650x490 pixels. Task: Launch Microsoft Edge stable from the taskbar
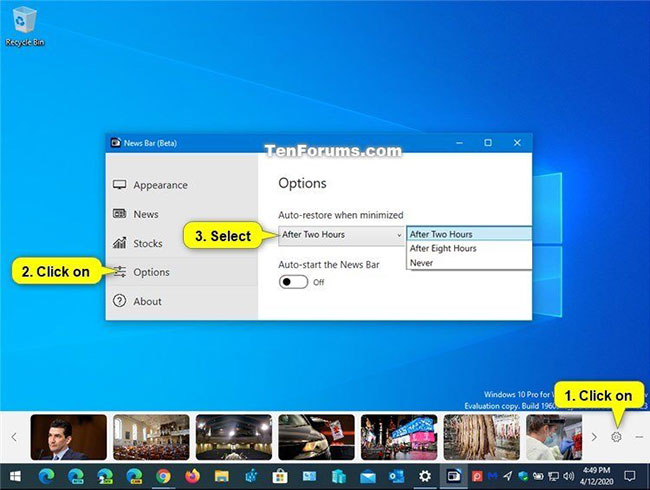tap(46, 476)
